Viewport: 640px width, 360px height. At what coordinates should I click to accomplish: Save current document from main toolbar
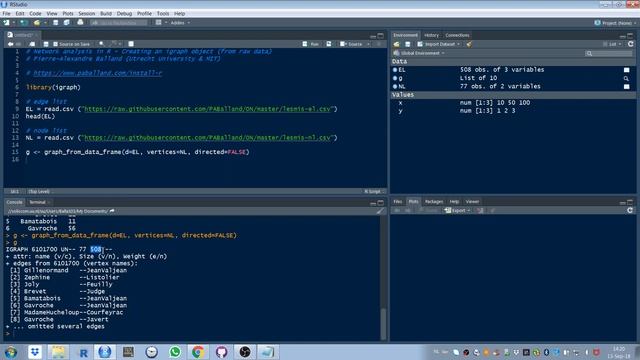click(x=56, y=23)
